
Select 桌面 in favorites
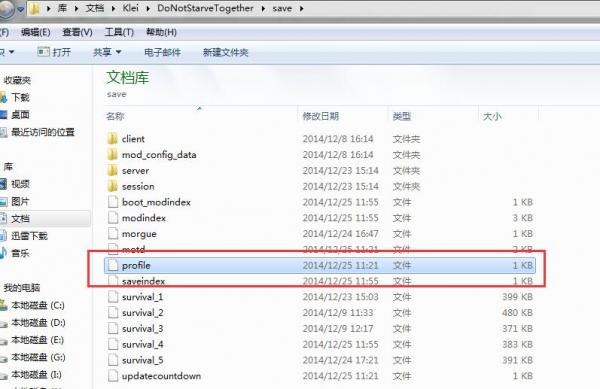point(20,115)
